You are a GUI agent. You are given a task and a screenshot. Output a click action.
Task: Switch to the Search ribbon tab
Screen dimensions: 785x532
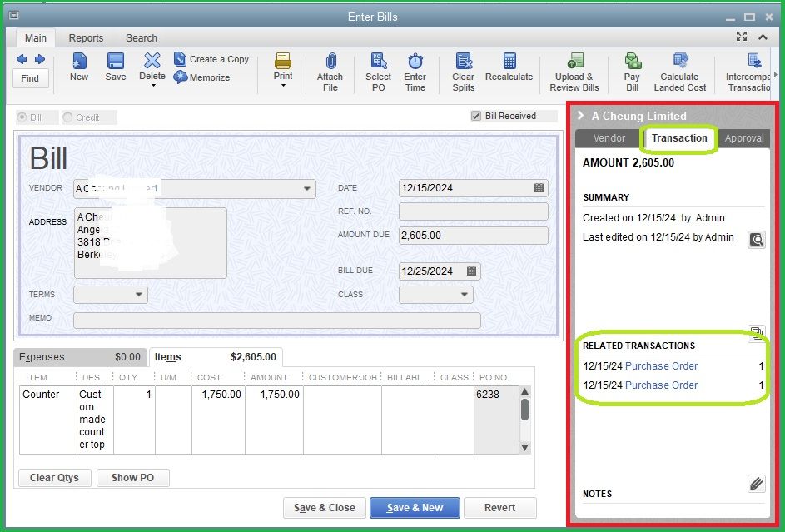point(142,38)
